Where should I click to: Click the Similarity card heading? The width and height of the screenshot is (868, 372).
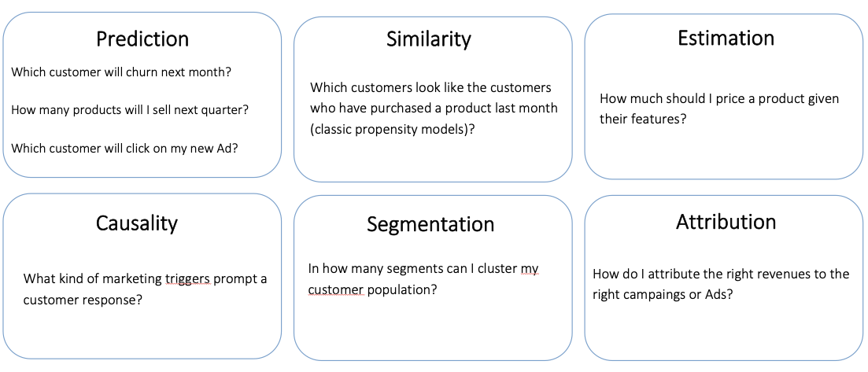[429, 39]
